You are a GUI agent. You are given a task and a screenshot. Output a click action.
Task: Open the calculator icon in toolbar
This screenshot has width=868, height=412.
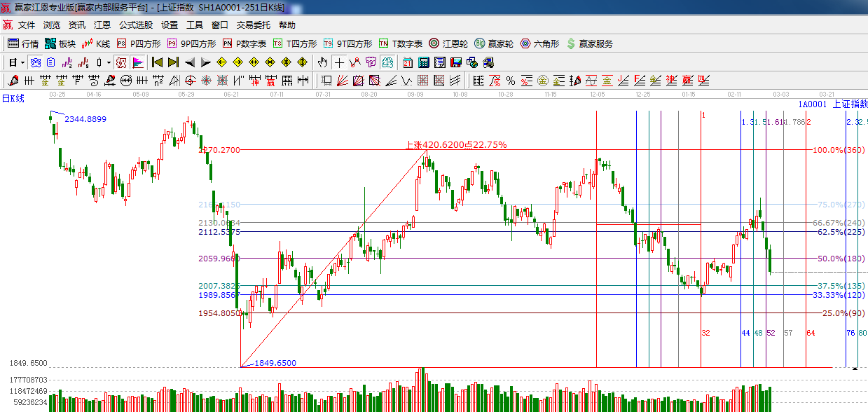pos(422,62)
